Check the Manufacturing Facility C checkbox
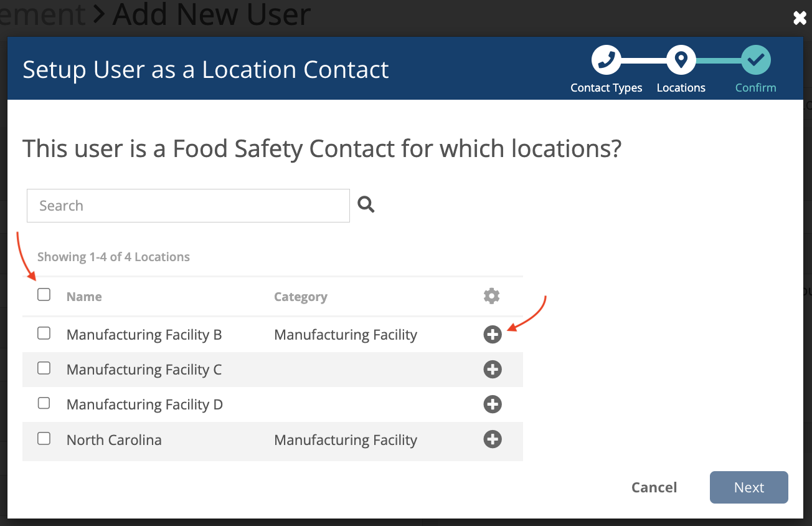The height and width of the screenshot is (526, 812). (44, 368)
